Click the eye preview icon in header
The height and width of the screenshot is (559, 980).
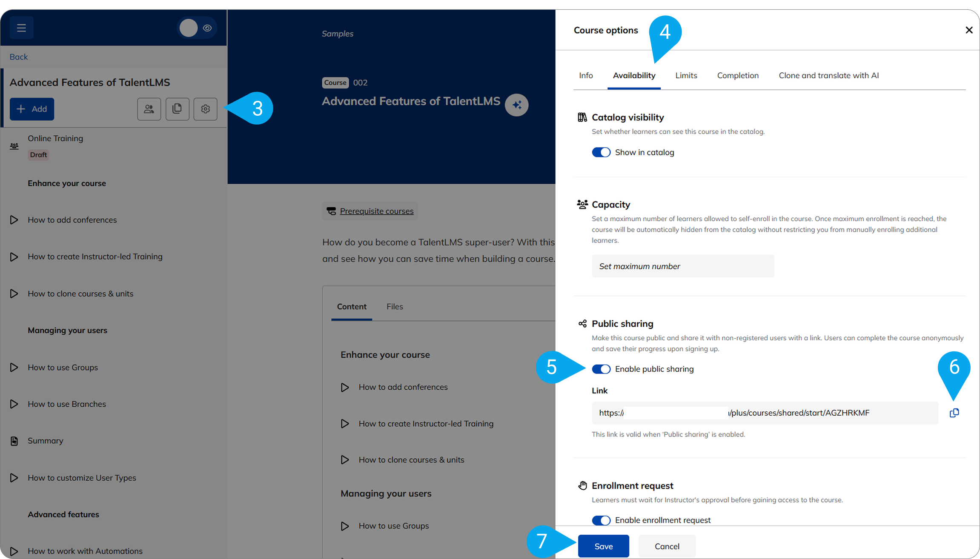[207, 28]
